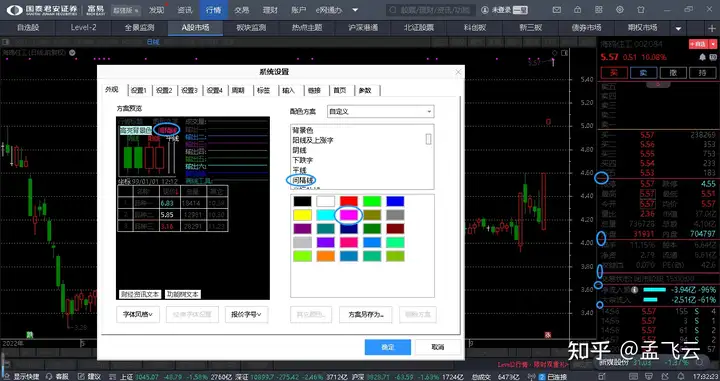Click the stock search input field
This screenshot has height=381, width=720.
point(431,10)
